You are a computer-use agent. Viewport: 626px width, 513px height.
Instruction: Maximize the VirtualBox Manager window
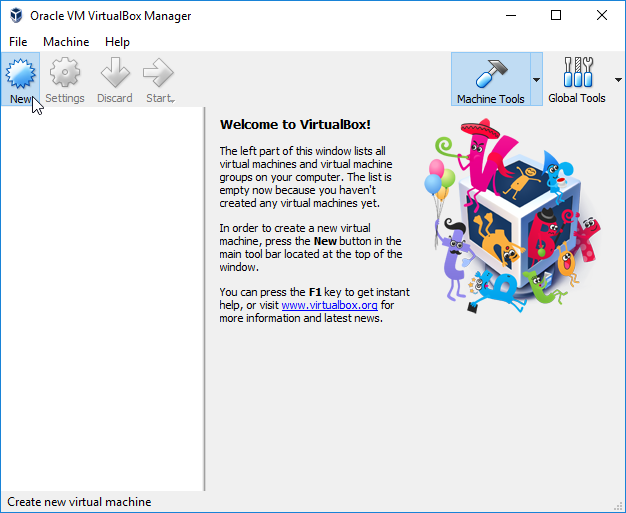click(556, 16)
